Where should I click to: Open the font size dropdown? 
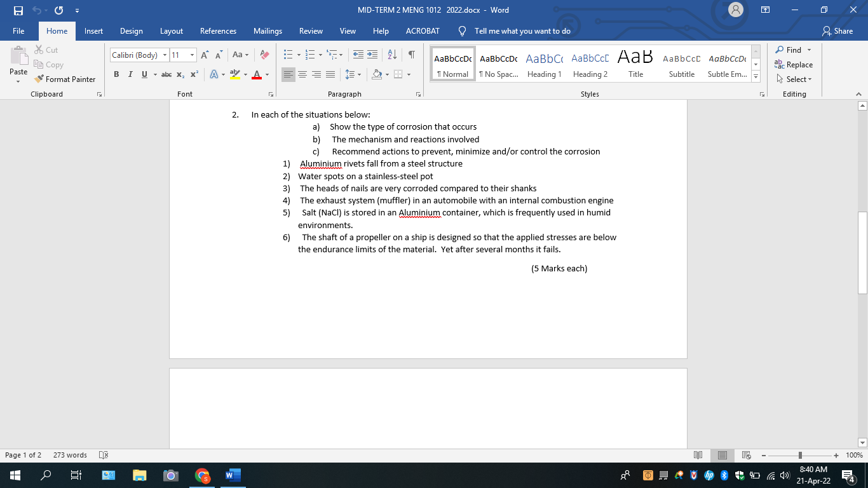(x=192, y=55)
